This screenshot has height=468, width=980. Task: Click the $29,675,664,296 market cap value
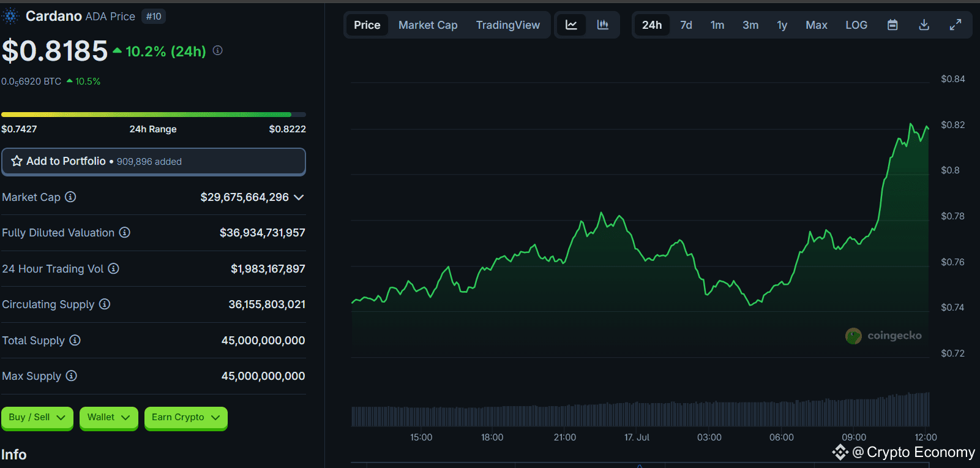pyautogui.click(x=245, y=197)
